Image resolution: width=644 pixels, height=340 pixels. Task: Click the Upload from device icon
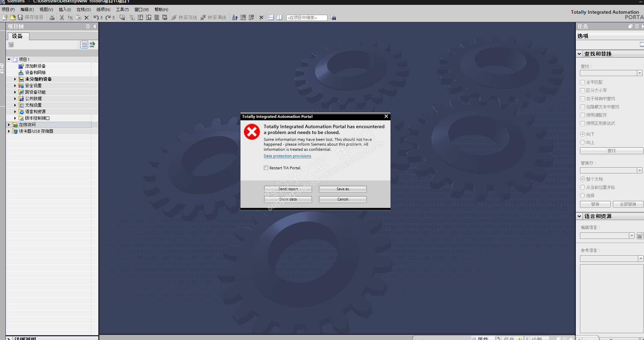[x=149, y=17]
